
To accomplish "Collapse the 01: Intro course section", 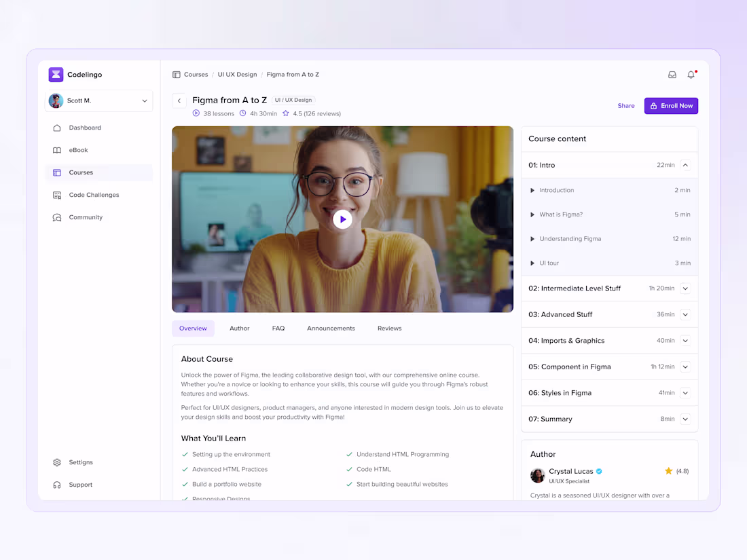I will pyautogui.click(x=685, y=165).
